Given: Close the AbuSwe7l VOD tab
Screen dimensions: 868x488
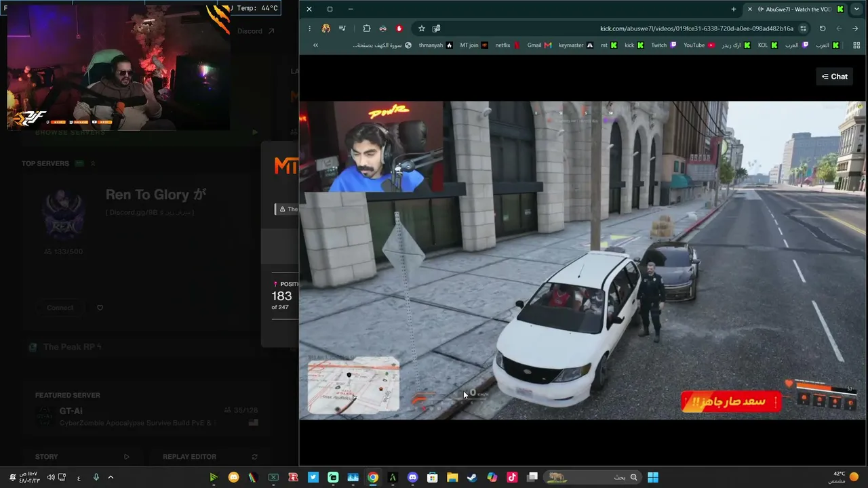Looking at the screenshot, I should pos(749,9).
